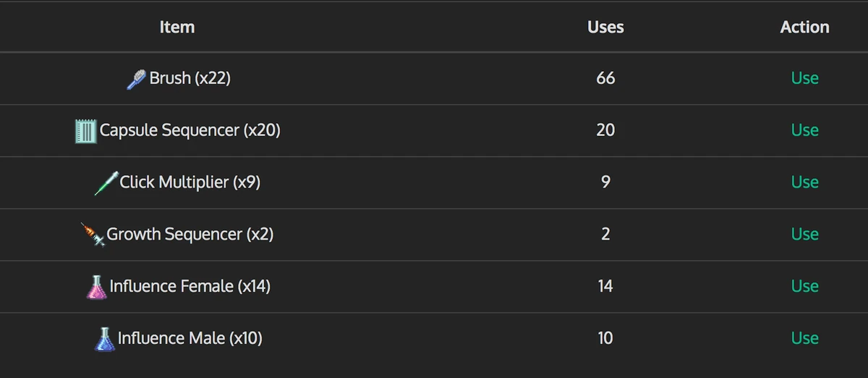
Task: Click the pink Influence Female flask icon
Action: click(96, 287)
